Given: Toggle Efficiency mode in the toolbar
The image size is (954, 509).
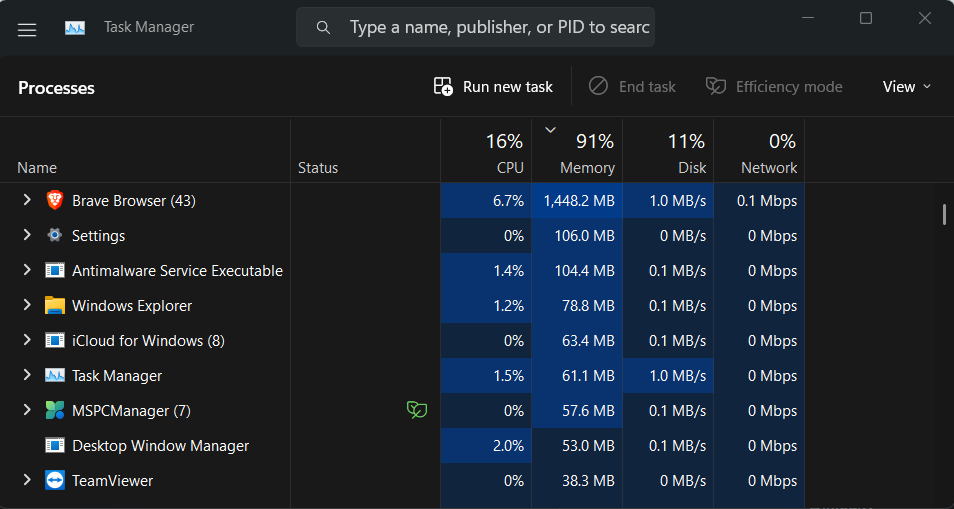Looking at the screenshot, I should point(774,87).
